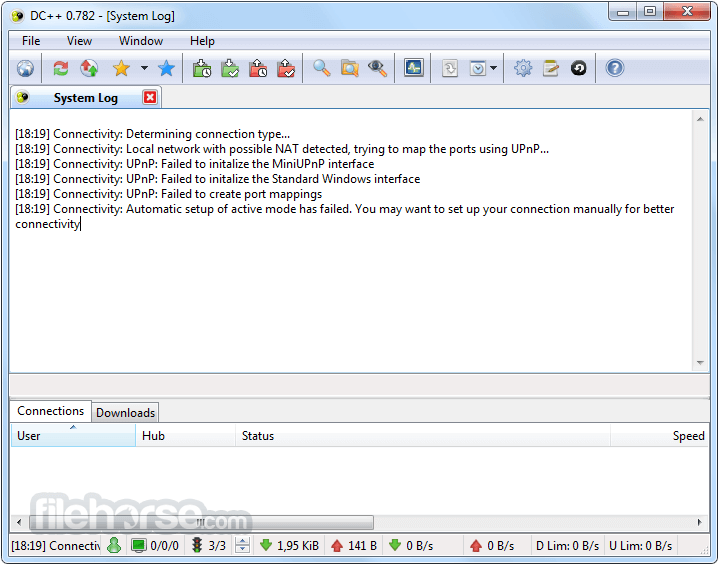Click log line about possible NAT detected

(x=282, y=149)
